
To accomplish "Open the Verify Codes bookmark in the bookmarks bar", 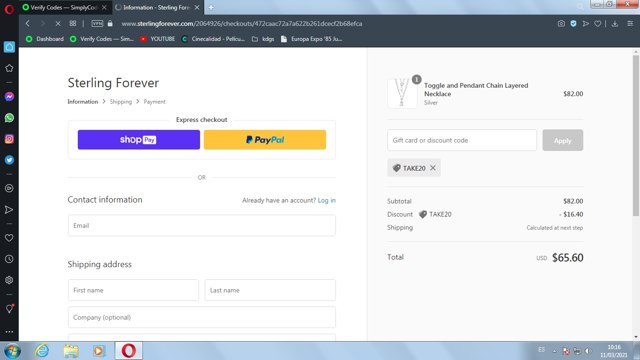I will (x=102, y=39).
